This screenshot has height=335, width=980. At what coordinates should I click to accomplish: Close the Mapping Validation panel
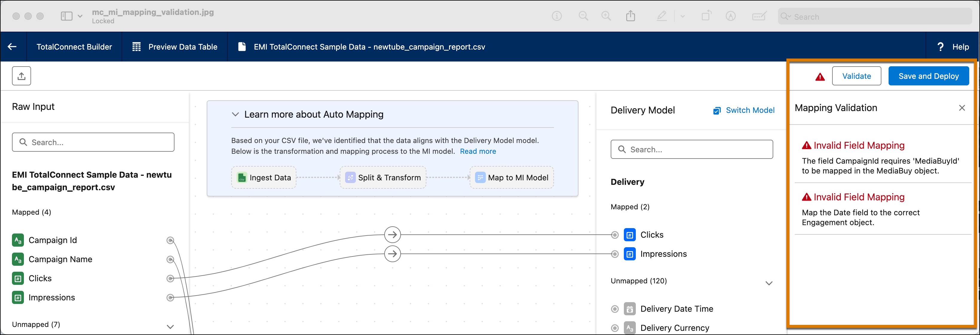coord(962,108)
